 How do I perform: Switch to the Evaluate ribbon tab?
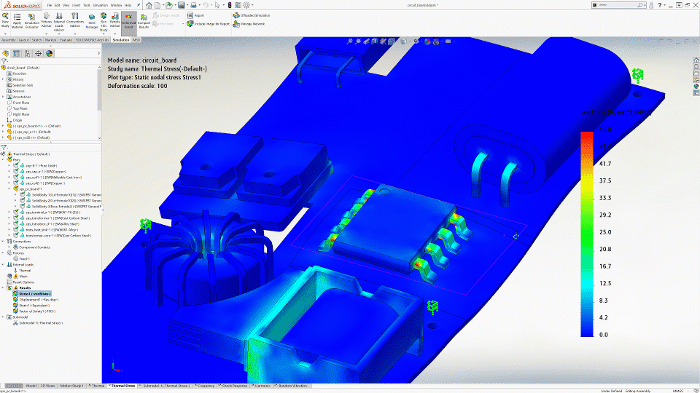[x=66, y=40]
